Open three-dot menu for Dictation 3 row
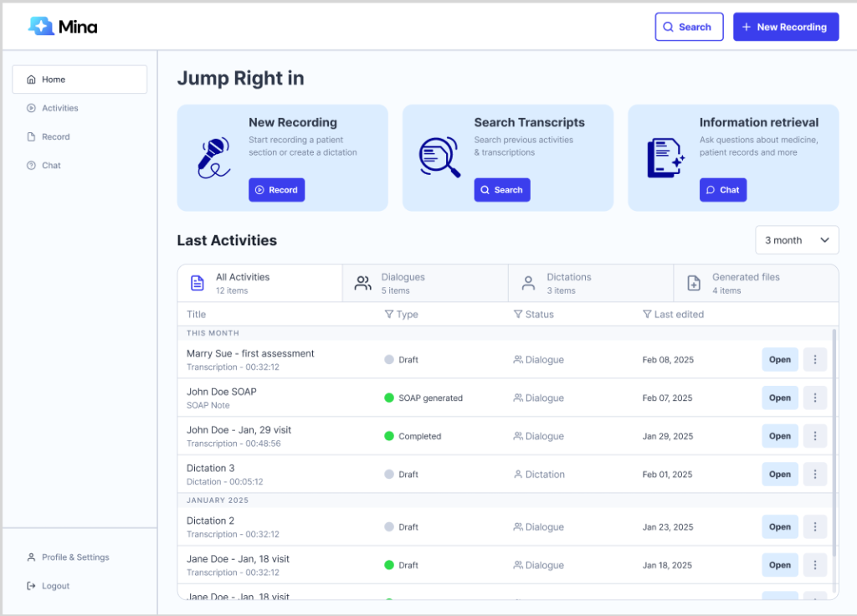 [814, 475]
